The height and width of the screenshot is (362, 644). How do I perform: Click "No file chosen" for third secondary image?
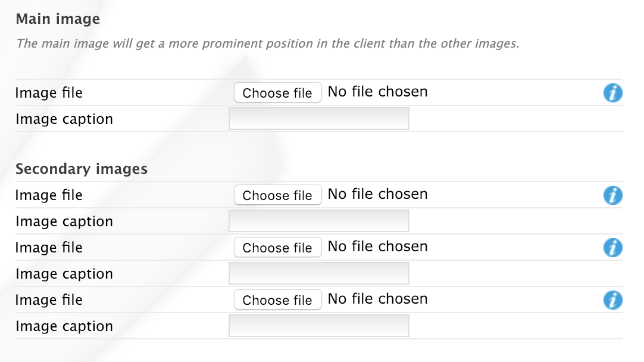tap(377, 299)
